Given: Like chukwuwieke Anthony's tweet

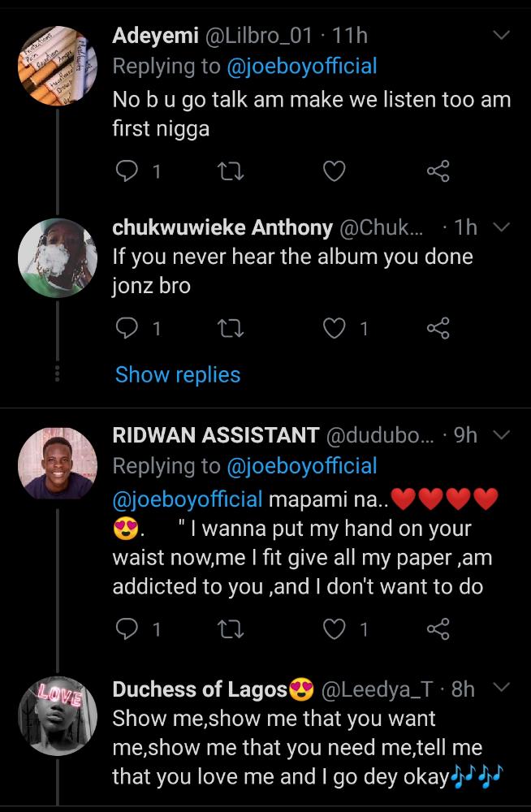Looking at the screenshot, I should pyautogui.click(x=335, y=328).
